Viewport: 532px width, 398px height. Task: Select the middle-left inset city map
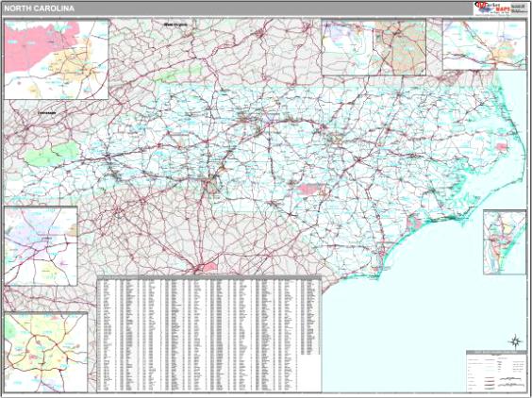pos(41,245)
